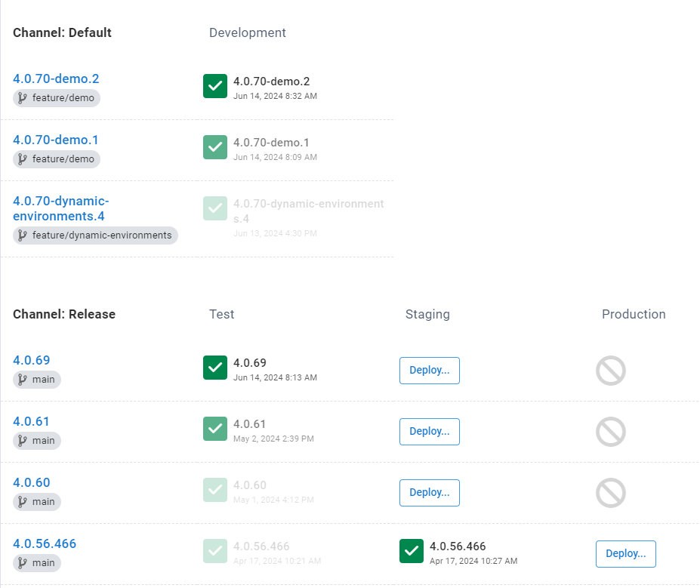Viewport: 700px width, 588px height.
Task: Click the green checkmark for 4.0.70-demo.2
Action: click(x=214, y=86)
